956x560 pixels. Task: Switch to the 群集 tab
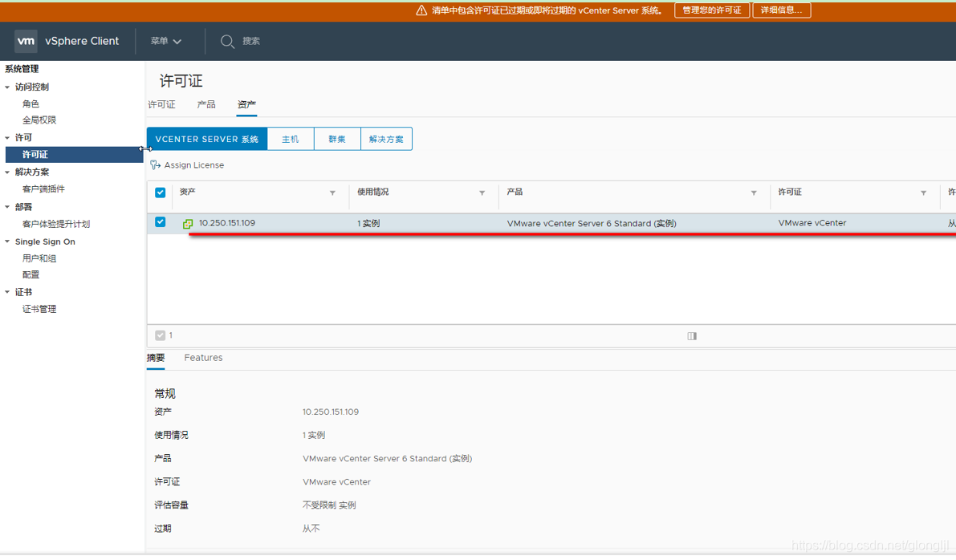pyautogui.click(x=337, y=139)
